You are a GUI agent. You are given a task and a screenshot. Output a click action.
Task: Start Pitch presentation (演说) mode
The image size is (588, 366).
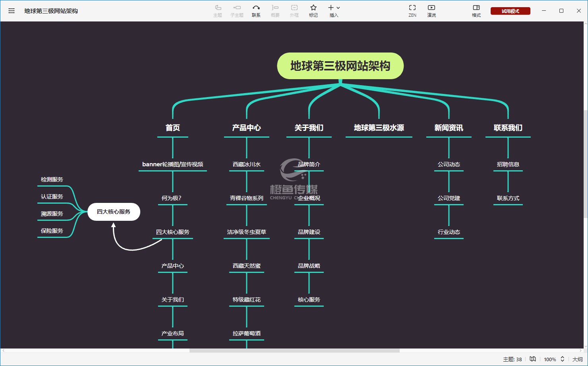[431, 11]
